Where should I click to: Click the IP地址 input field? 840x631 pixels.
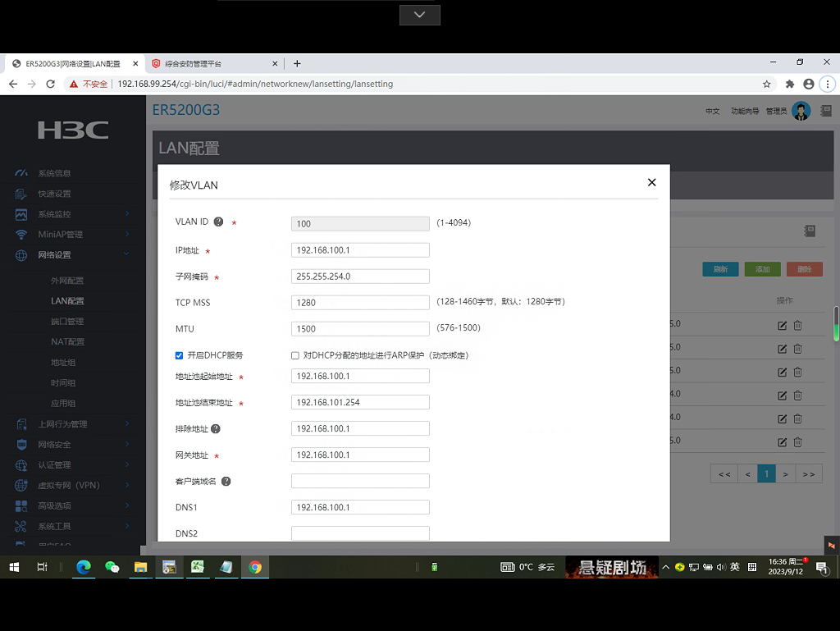pyautogui.click(x=360, y=250)
